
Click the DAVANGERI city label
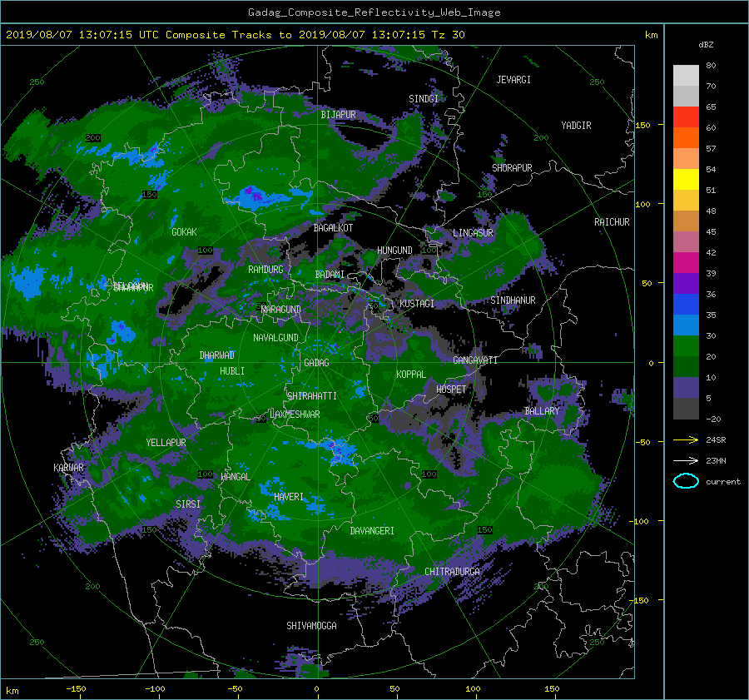[372, 531]
